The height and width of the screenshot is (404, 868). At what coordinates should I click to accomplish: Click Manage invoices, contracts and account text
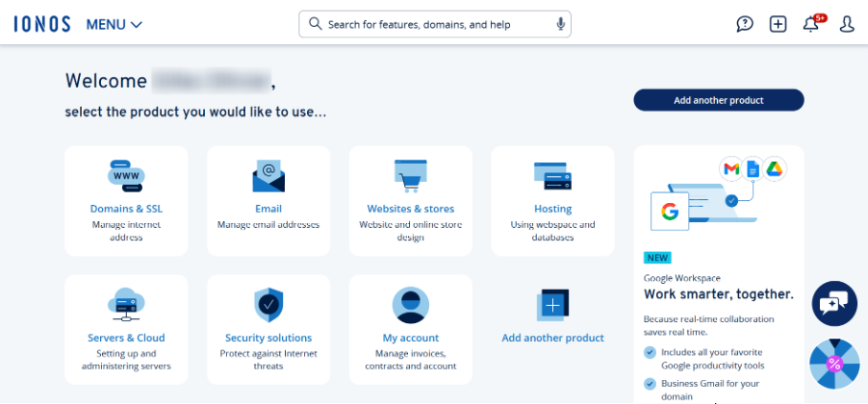coord(411,361)
